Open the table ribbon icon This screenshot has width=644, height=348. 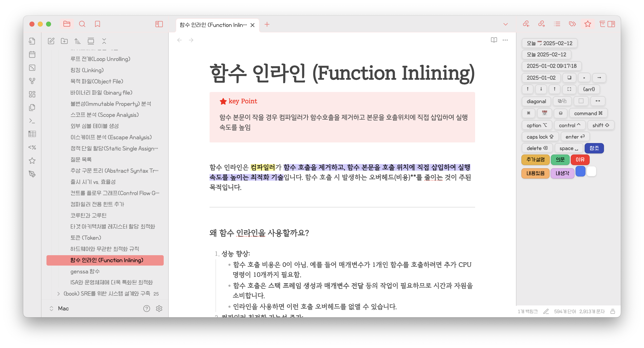pos(32,134)
